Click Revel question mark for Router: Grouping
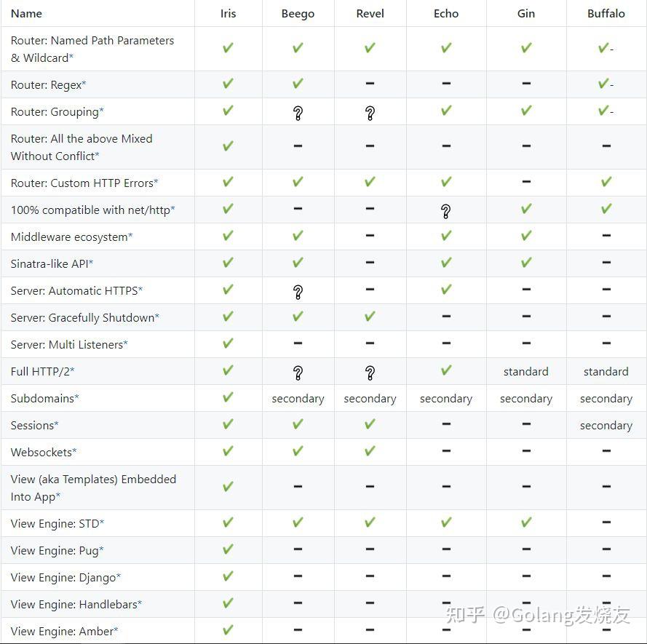 (370, 113)
